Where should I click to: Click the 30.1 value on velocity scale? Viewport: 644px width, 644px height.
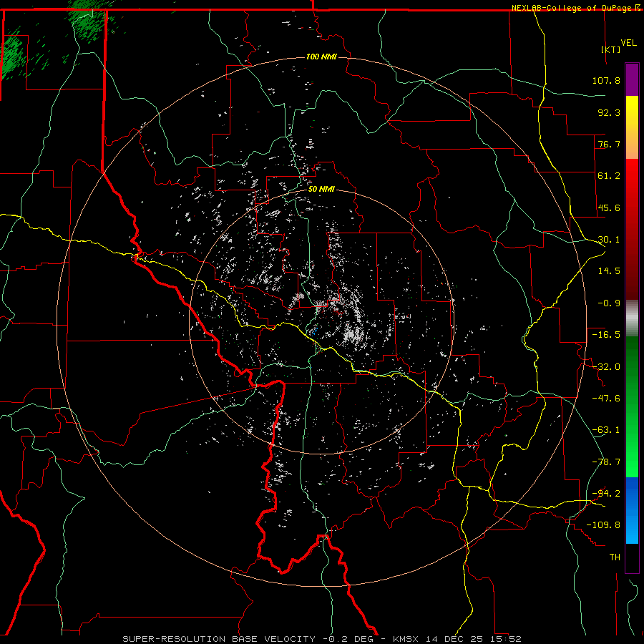pyautogui.click(x=609, y=240)
